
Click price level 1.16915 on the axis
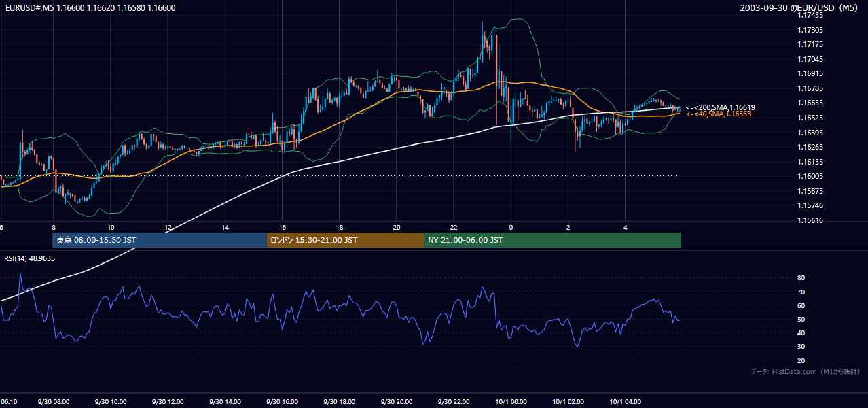point(810,73)
